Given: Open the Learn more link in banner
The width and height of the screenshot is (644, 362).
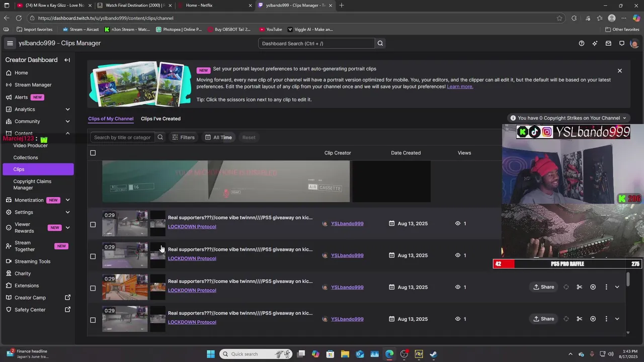Looking at the screenshot, I should click(x=460, y=86).
